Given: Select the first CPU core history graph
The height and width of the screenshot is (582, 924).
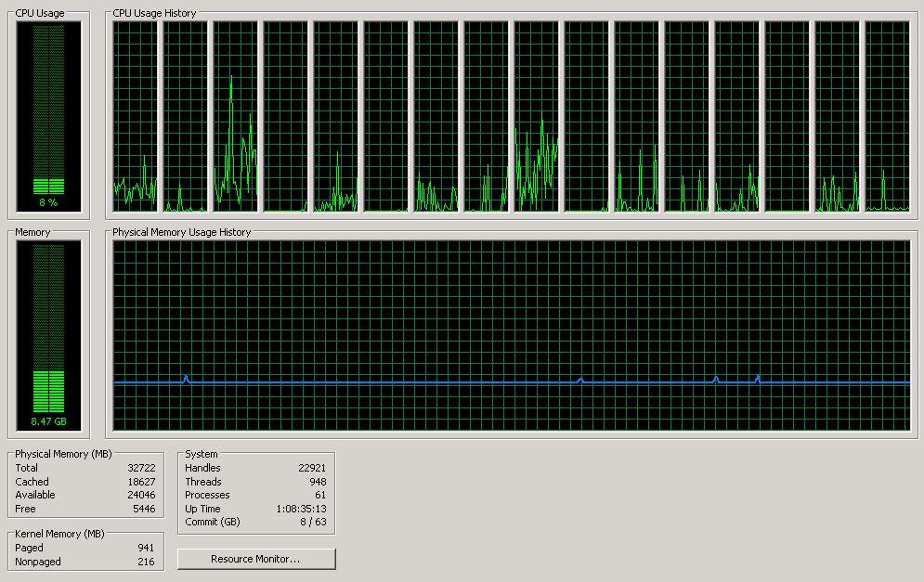Looking at the screenshot, I should tap(136, 116).
